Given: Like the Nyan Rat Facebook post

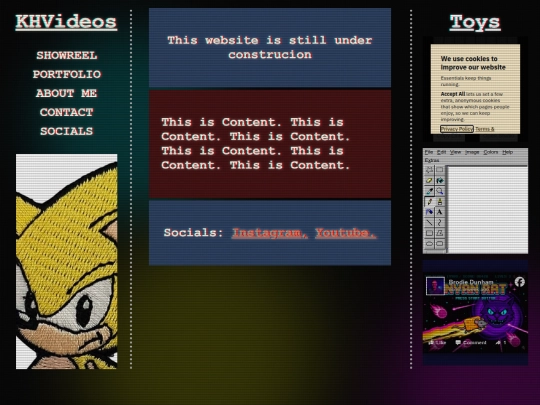Looking at the screenshot, I should point(437,343).
